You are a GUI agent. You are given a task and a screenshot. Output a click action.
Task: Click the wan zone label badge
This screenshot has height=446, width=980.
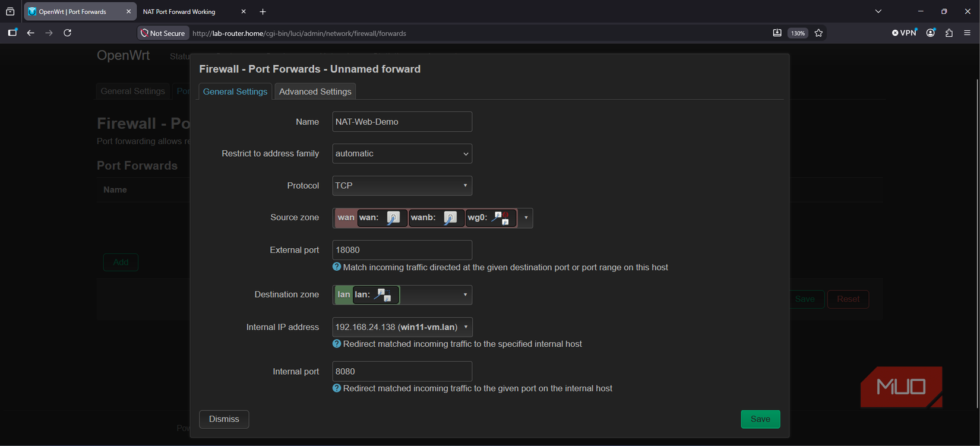tap(346, 218)
